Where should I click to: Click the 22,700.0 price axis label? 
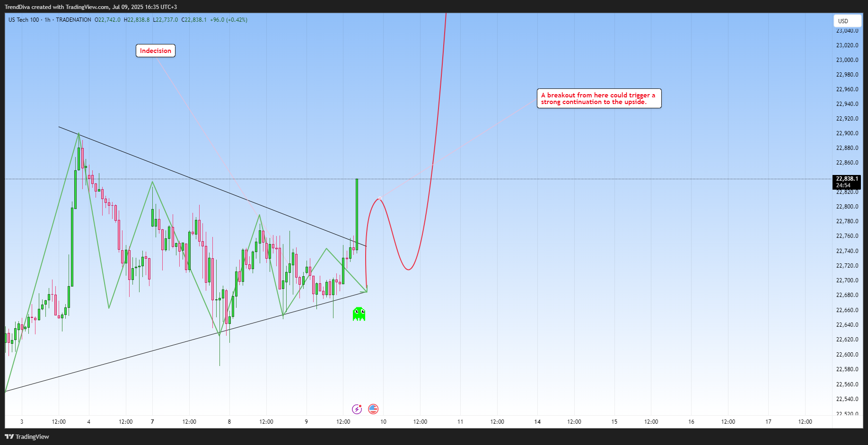[x=847, y=280]
